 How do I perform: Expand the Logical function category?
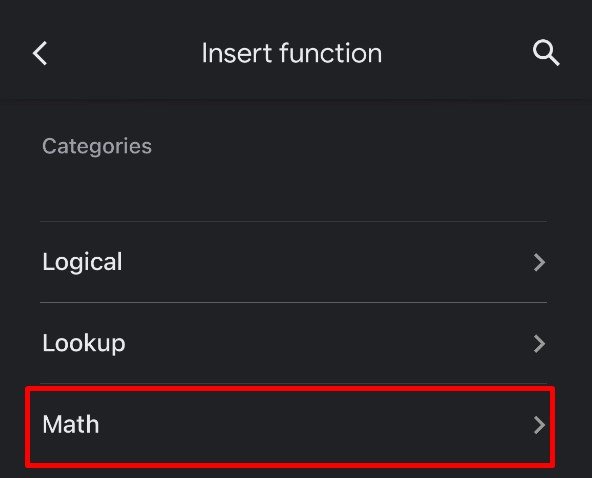(293, 262)
